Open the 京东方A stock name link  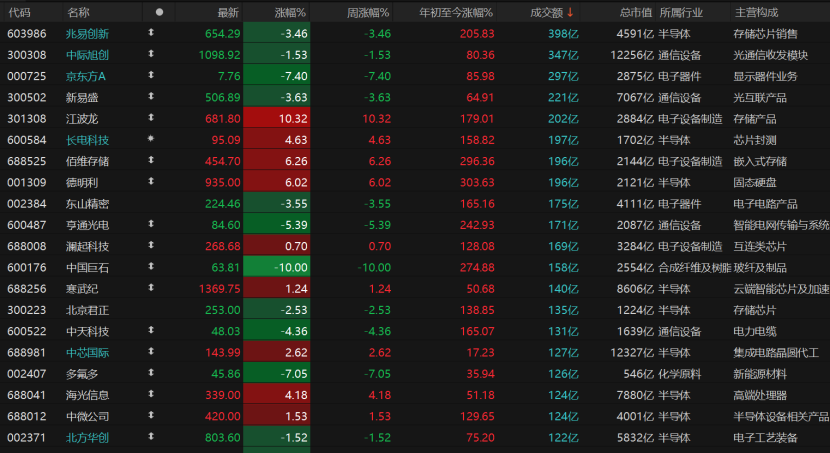coord(85,76)
